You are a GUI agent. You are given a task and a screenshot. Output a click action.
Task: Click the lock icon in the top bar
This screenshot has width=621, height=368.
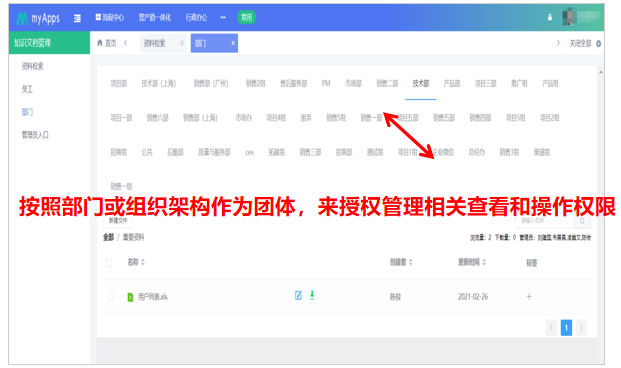coord(550,17)
